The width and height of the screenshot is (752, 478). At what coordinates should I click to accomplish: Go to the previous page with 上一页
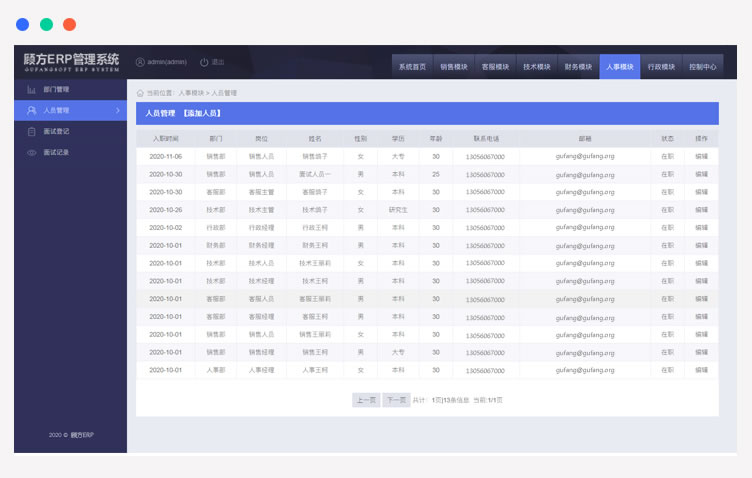click(x=366, y=400)
